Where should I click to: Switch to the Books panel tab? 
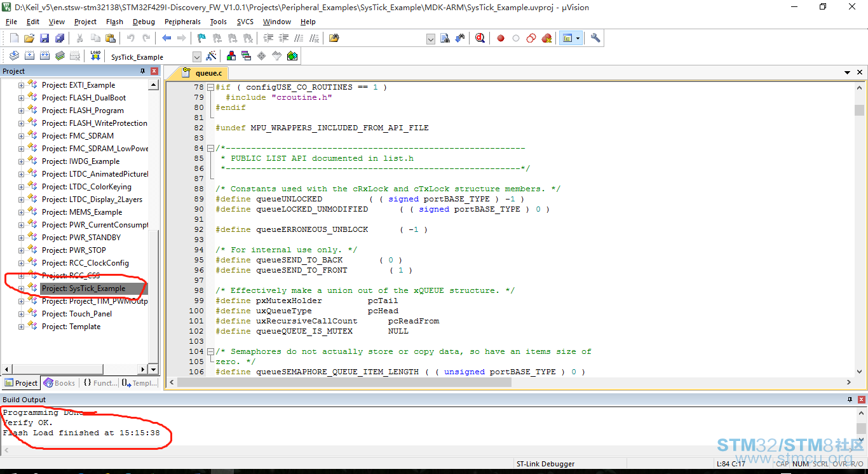59,383
